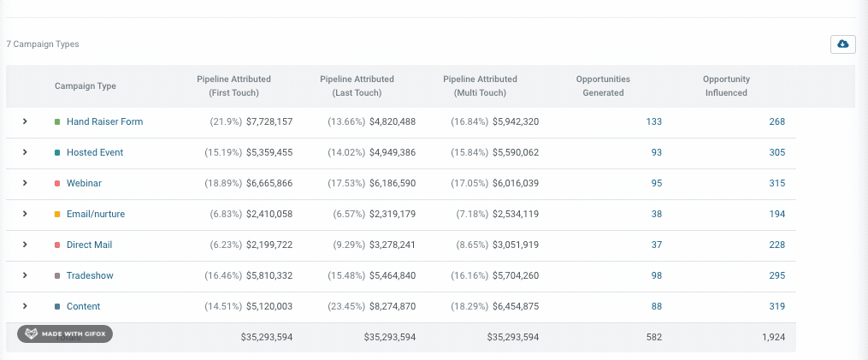This screenshot has width=868, height=360.
Task: Expand the Hand Raiser Form row
Action: click(x=25, y=121)
